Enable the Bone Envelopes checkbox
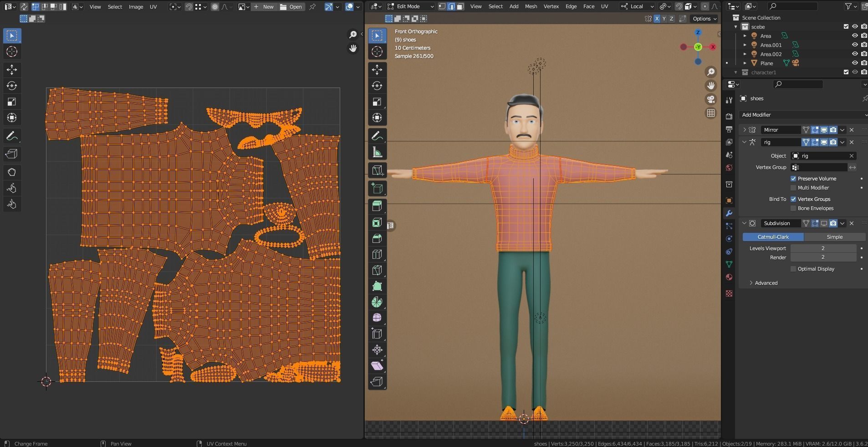 [793, 208]
